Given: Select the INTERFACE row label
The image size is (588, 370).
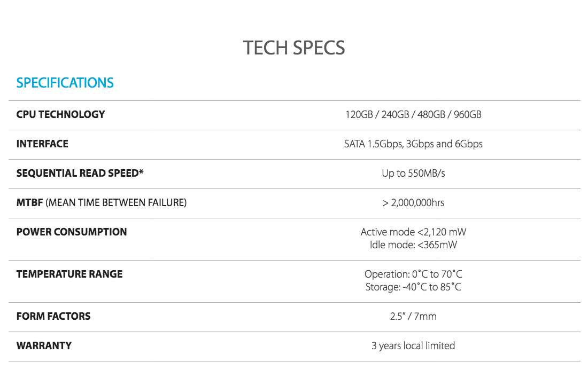Looking at the screenshot, I should tap(42, 144).
